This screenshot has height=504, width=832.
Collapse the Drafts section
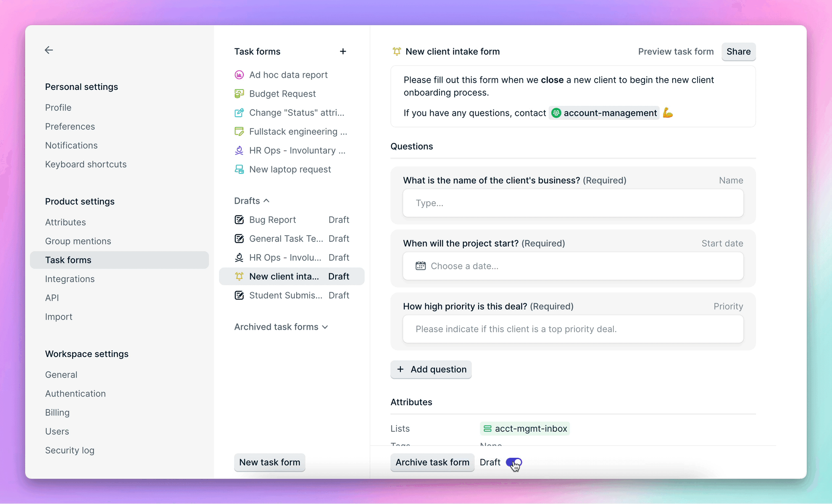tap(252, 201)
